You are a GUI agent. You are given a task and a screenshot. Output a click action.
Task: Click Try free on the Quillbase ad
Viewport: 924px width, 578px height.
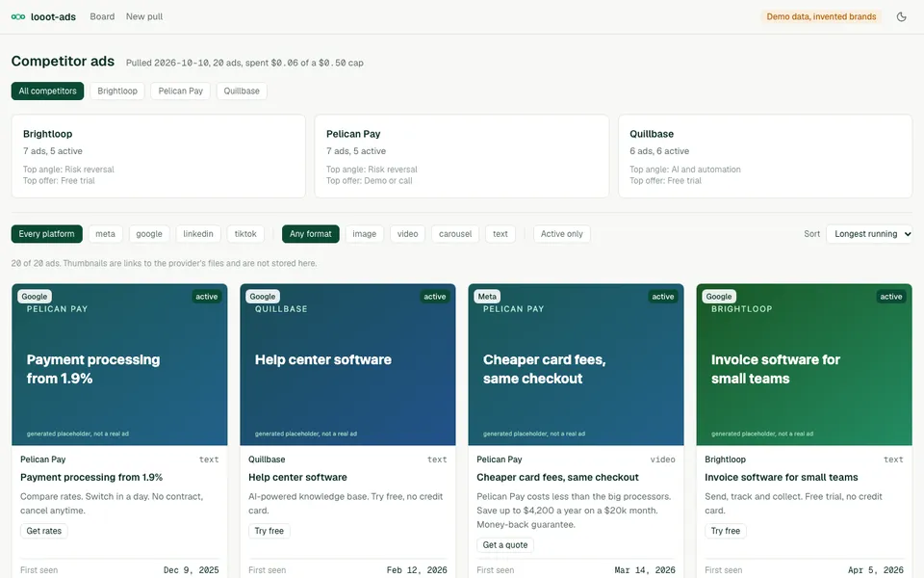[x=269, y=531]
